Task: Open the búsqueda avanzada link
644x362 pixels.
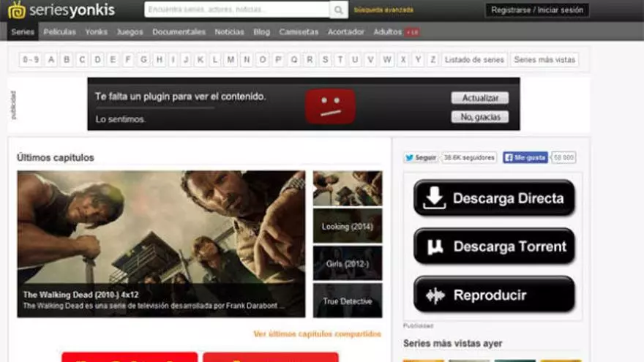Action: 383,10
